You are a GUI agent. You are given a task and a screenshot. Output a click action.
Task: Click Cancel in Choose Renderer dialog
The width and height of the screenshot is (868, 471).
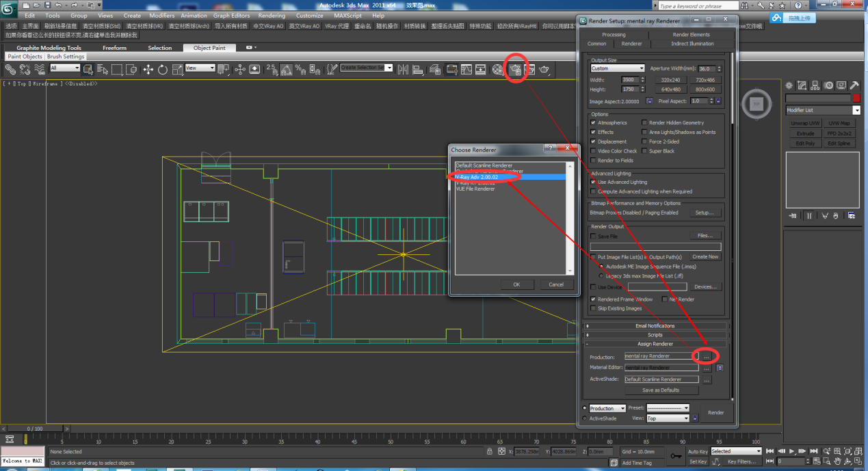click(556, 284)
